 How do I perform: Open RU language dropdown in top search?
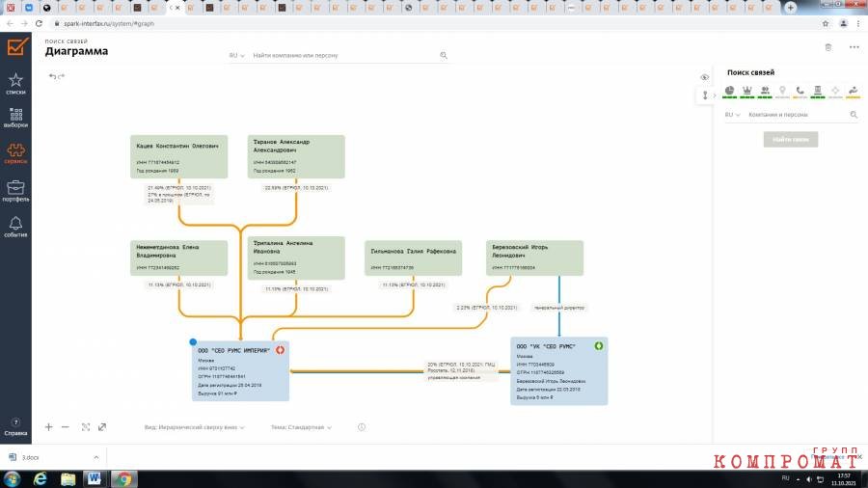click(236, 55)
